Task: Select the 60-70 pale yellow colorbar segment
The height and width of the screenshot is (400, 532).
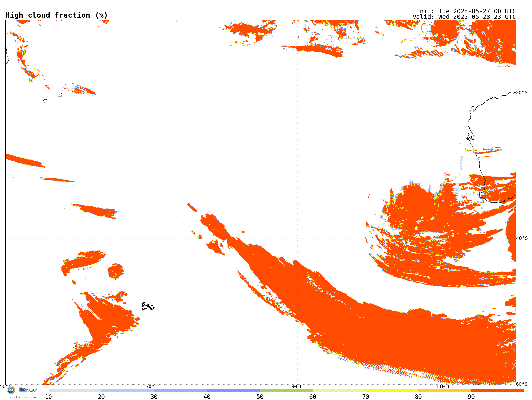Action: [x=339, y=391]
